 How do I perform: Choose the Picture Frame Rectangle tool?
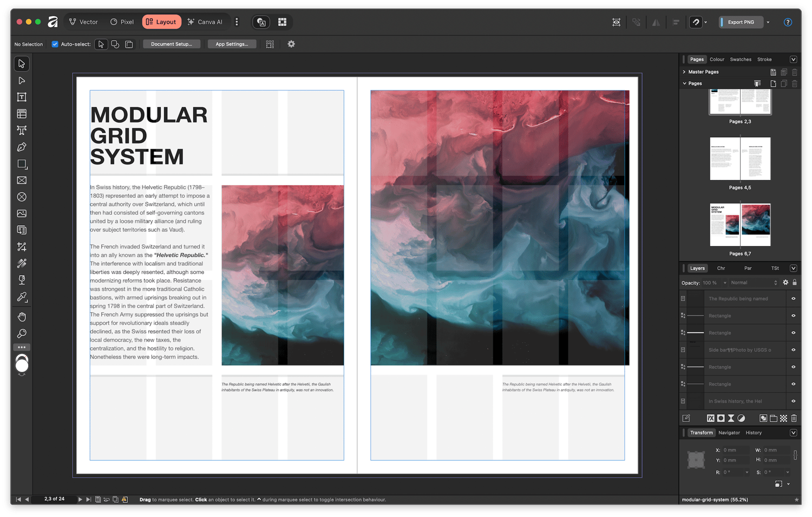click(x=22, y=180)
